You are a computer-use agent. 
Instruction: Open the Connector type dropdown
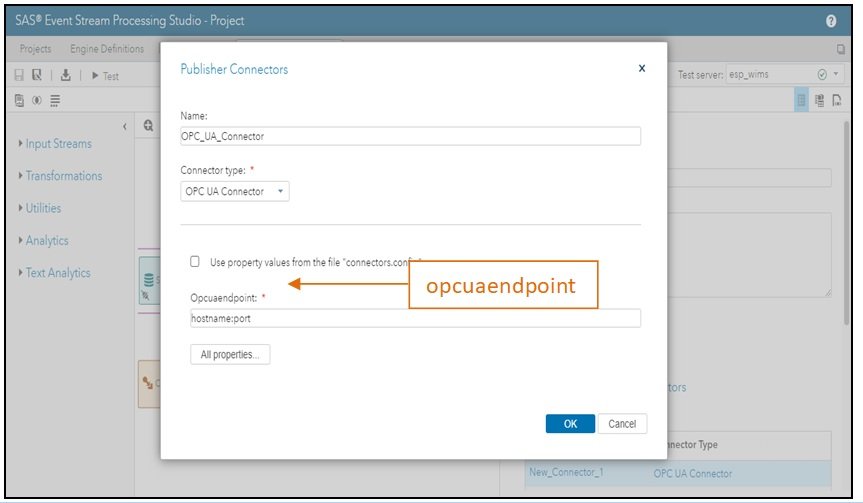click(234, 191)
